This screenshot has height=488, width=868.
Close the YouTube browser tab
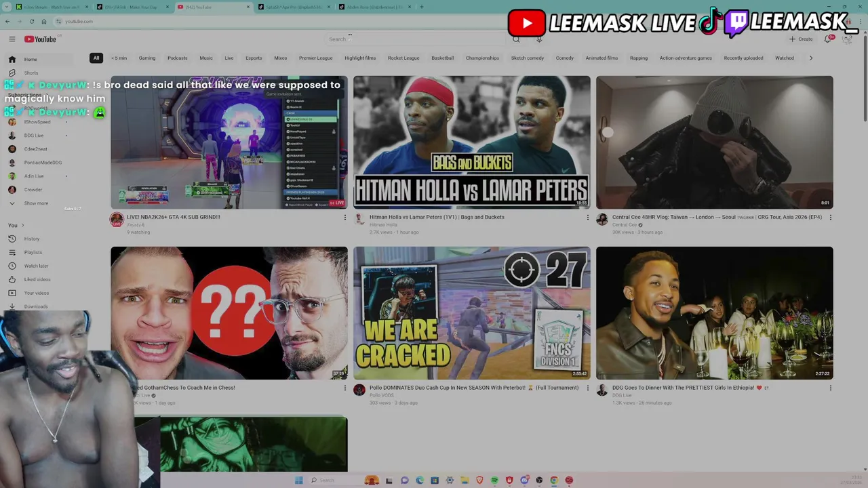(248, 7)
